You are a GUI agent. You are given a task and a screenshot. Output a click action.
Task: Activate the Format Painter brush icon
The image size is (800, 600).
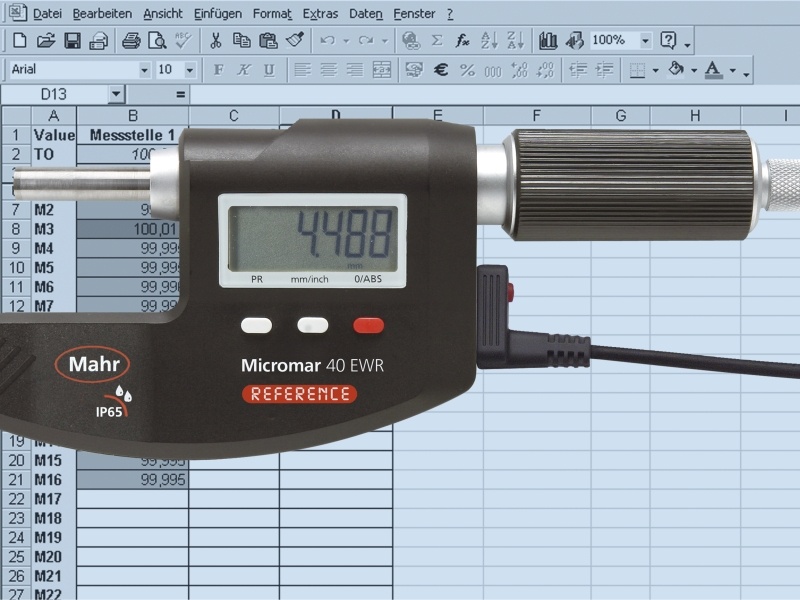coord(295,40)
